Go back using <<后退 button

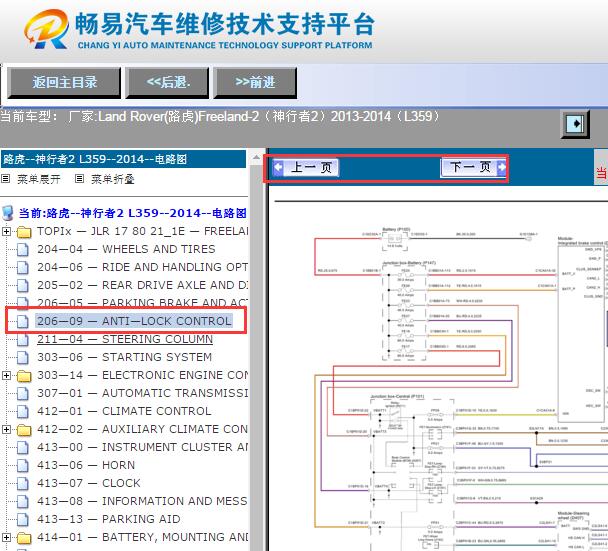tap(168, 82)
